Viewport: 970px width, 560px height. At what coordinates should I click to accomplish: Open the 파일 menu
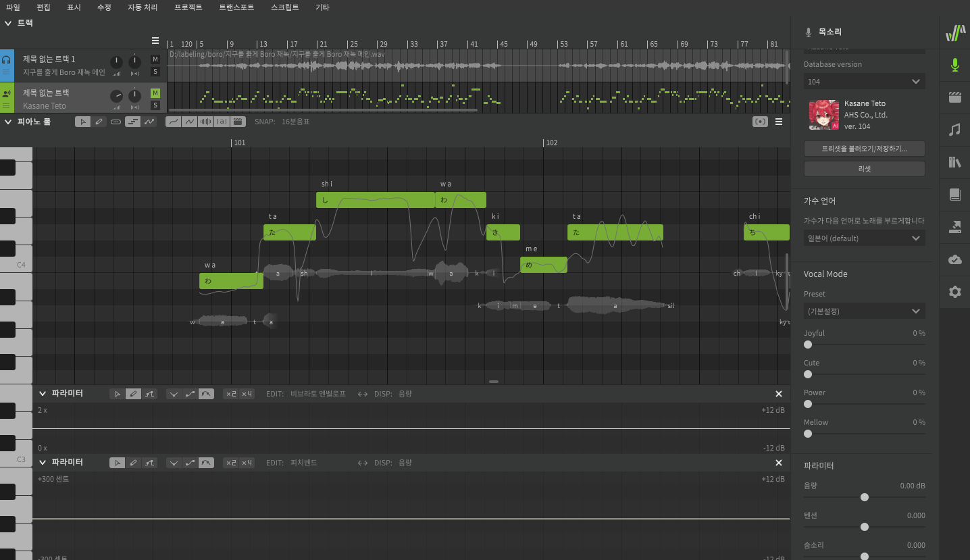[13, 7]
